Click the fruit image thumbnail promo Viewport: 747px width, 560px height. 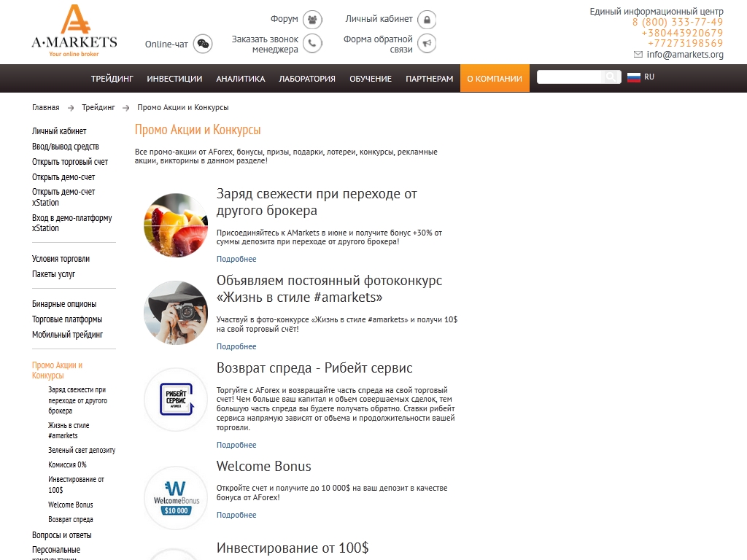pyautogui.click(x=176, y=225)
